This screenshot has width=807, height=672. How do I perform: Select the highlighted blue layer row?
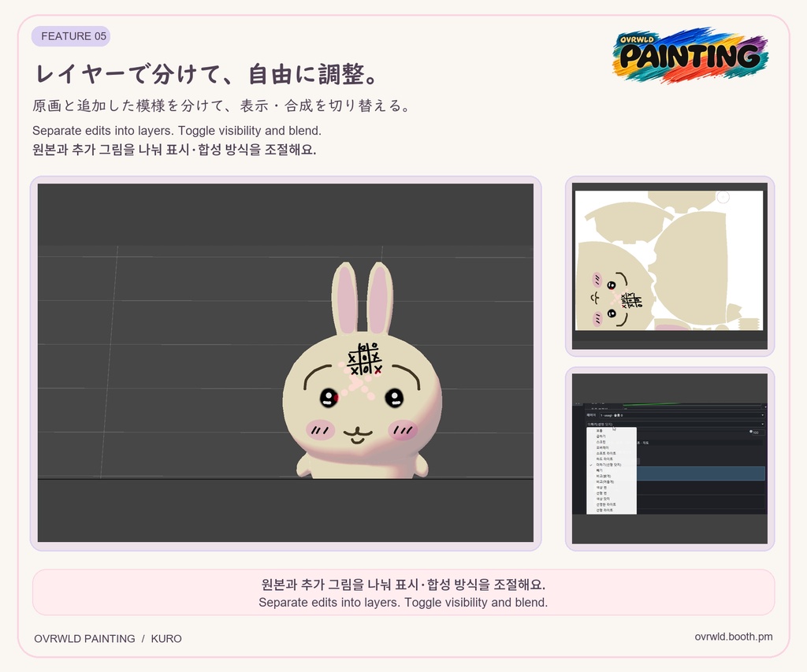click(x=701, y=473)
